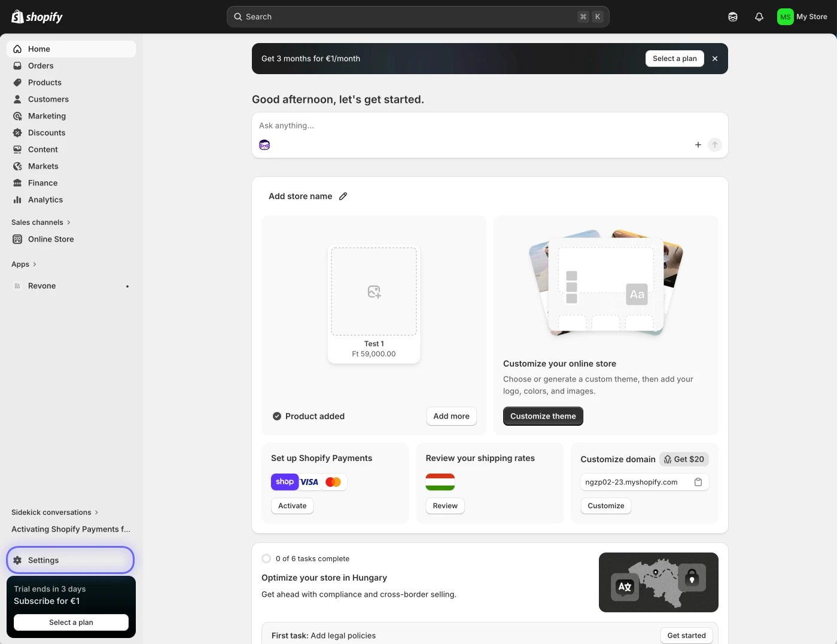Click Select a plan in trial card
The image size is (837, 644).
tap(71, 622)
